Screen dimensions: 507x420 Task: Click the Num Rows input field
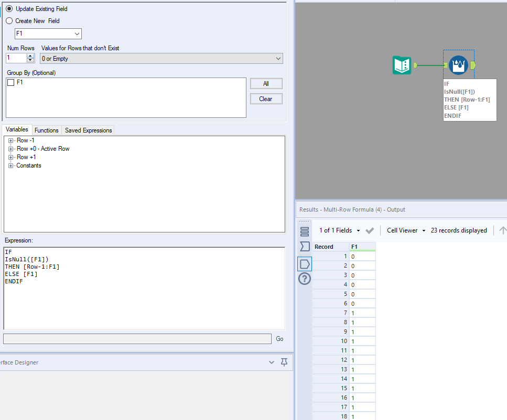[16, 58]
